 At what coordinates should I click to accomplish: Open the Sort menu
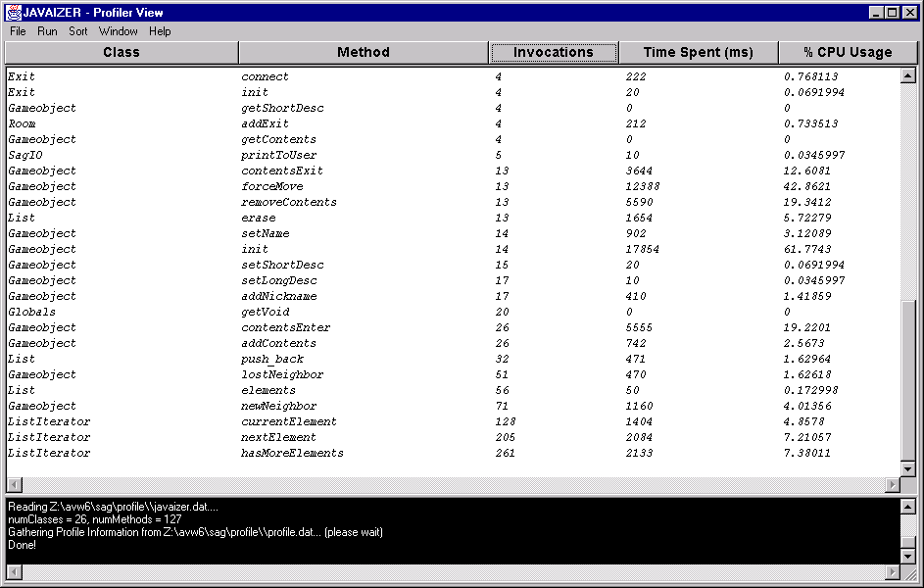coord(78,31)
